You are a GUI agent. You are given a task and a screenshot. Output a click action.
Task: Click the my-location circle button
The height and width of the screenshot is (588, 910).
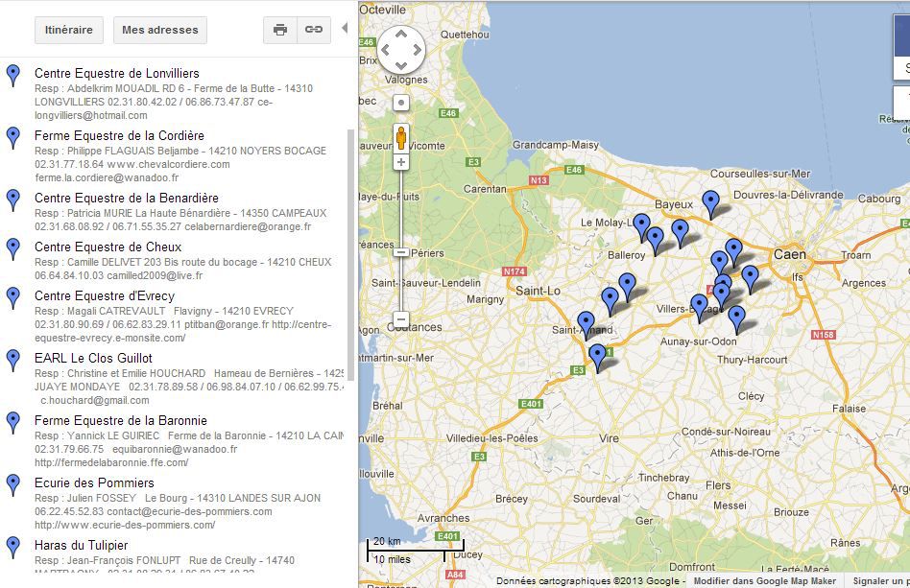tap(401, 102)
